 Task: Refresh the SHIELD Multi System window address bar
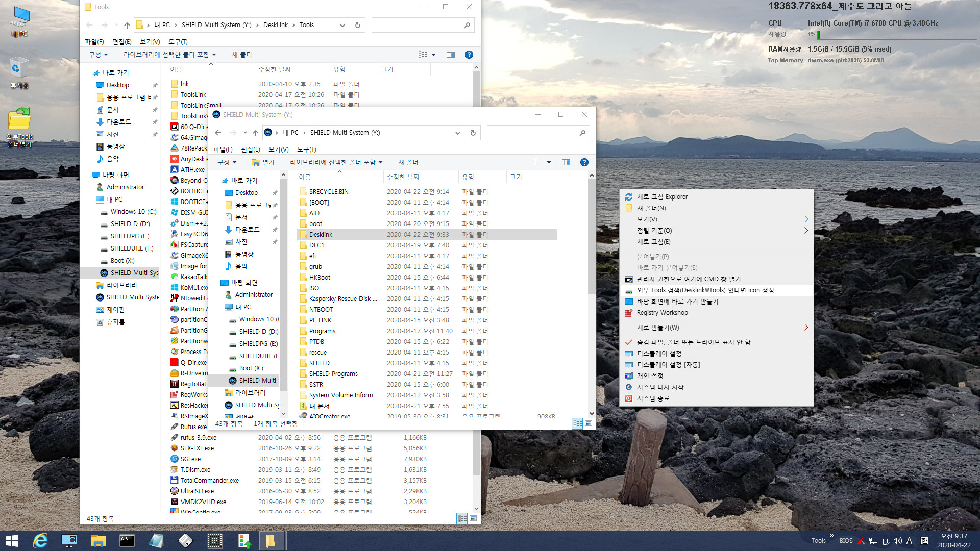[473, 133]
